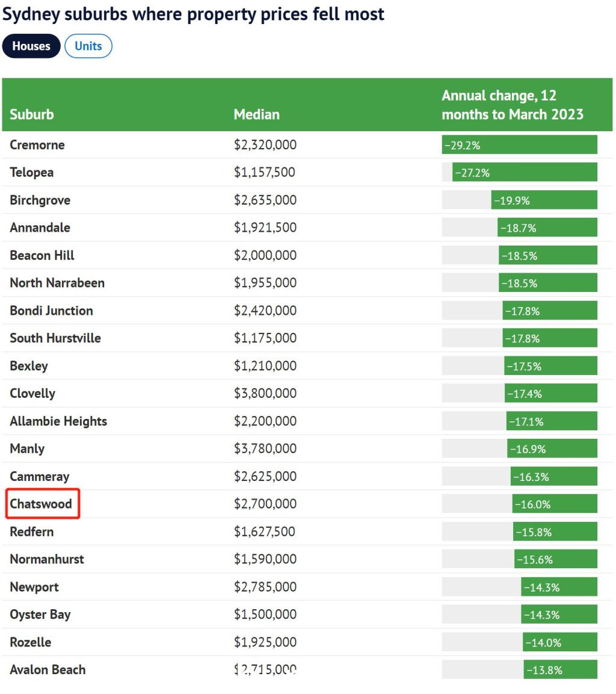Screen dimensions: 616x694
Task: Click the Annual change column header
Action: 513,105
